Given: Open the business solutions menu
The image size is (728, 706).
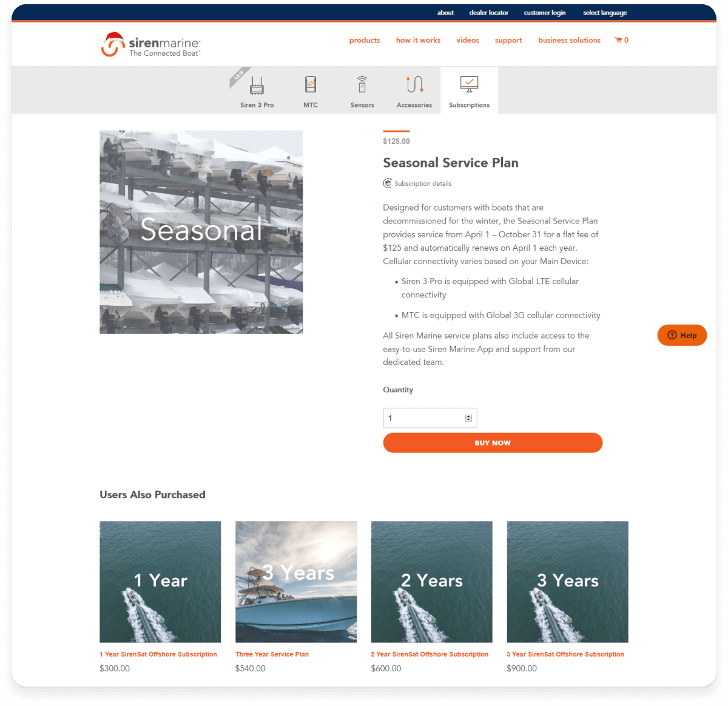Looking at the screenshot, I should 569,40.
